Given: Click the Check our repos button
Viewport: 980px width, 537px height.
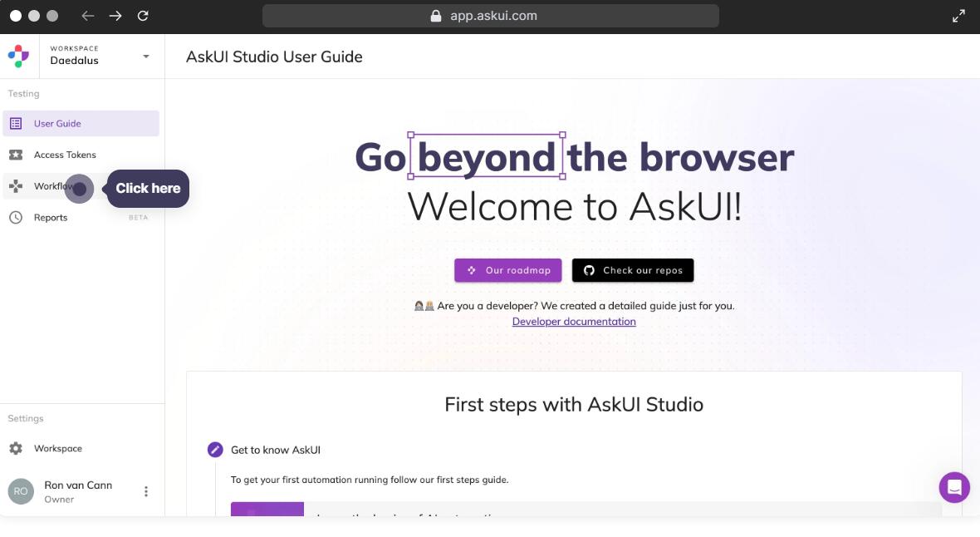Looking at the screenshot, I should pos(633,270).
